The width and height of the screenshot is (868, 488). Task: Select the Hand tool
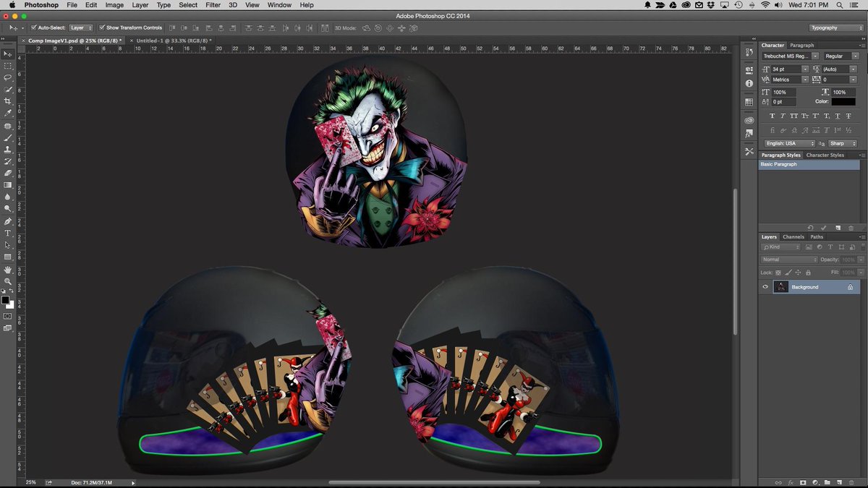pos(8,270)
